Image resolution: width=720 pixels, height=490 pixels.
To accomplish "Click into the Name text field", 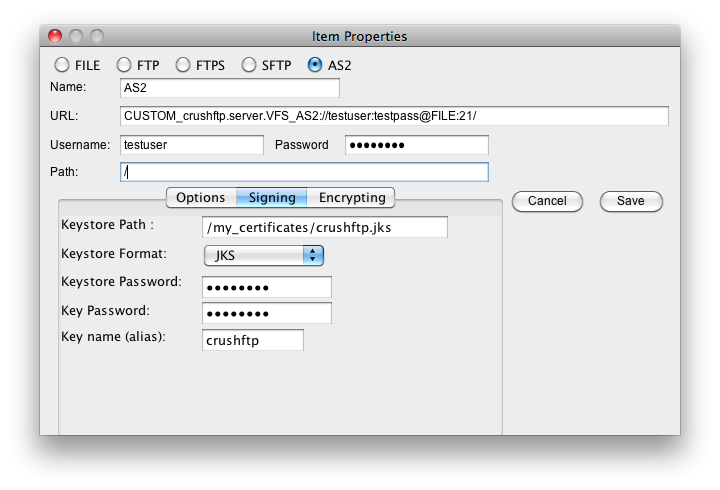I will pyautogui.click(x=230, y=88).
